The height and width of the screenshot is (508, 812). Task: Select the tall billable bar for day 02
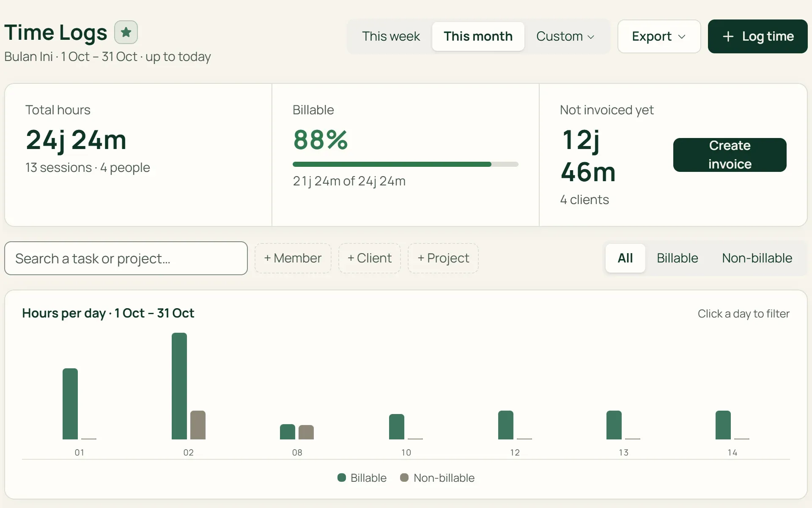click(x=179, y=386)
